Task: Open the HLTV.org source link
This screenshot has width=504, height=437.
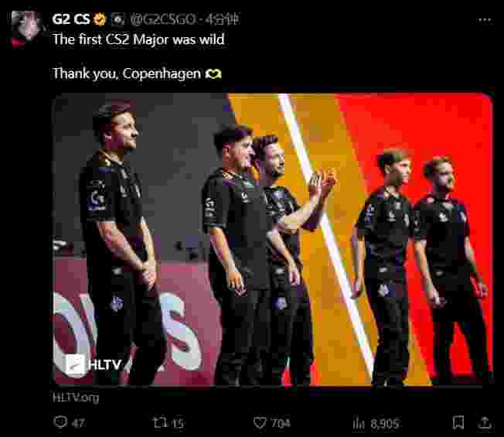Action: click(76, 398)
